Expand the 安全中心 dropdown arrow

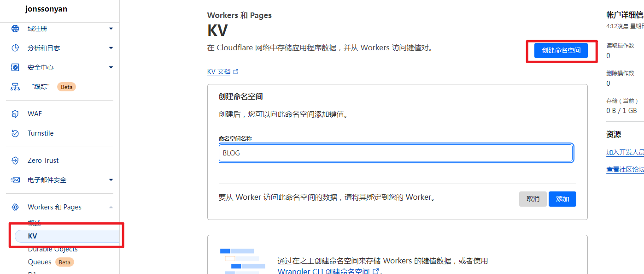click(111, 67)
